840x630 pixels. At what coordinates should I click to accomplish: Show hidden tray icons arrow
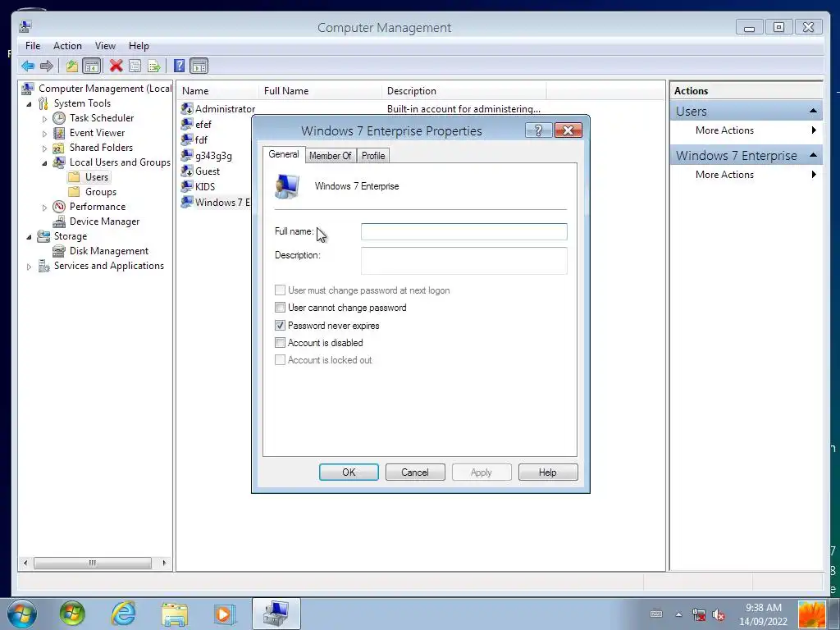(678, 614)
